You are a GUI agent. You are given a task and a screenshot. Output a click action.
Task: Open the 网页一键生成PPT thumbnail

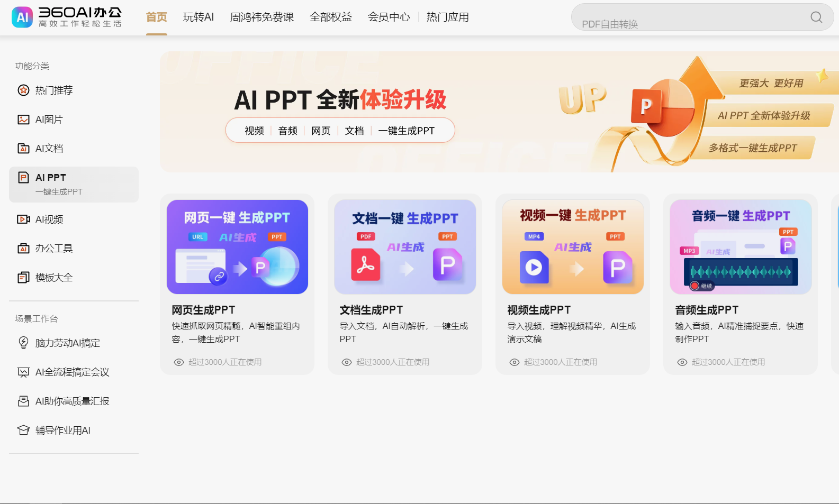237,247
